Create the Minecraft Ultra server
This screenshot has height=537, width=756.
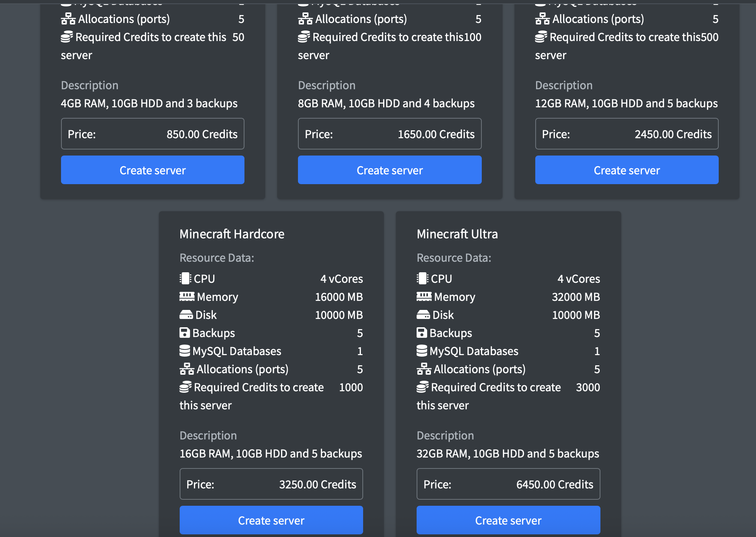[x=508, y=520]
